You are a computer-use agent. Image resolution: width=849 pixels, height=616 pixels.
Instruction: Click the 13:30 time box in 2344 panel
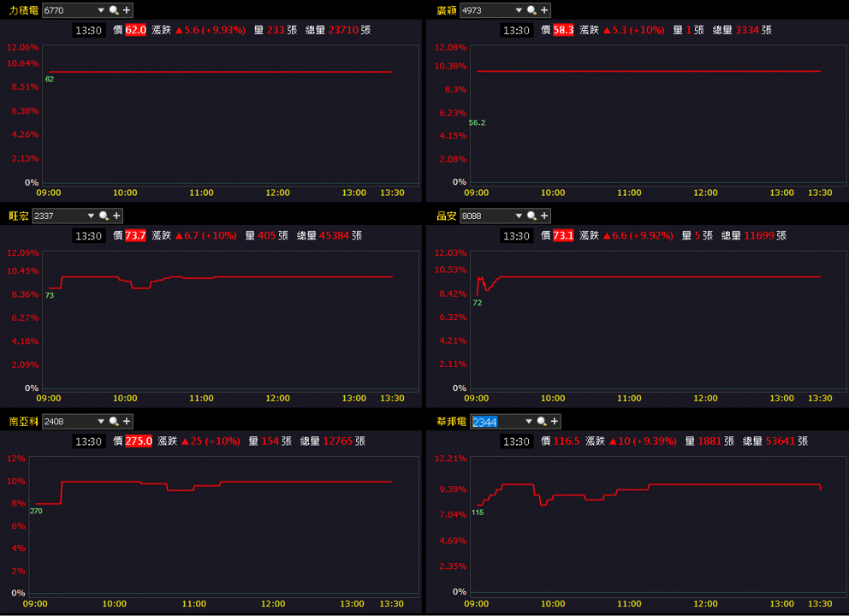(517, 441)
